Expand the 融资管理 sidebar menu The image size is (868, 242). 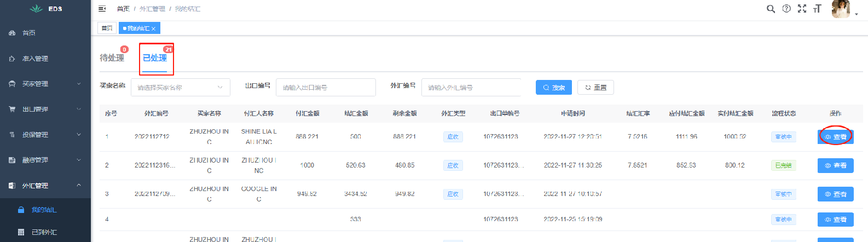tap(45, 160)
